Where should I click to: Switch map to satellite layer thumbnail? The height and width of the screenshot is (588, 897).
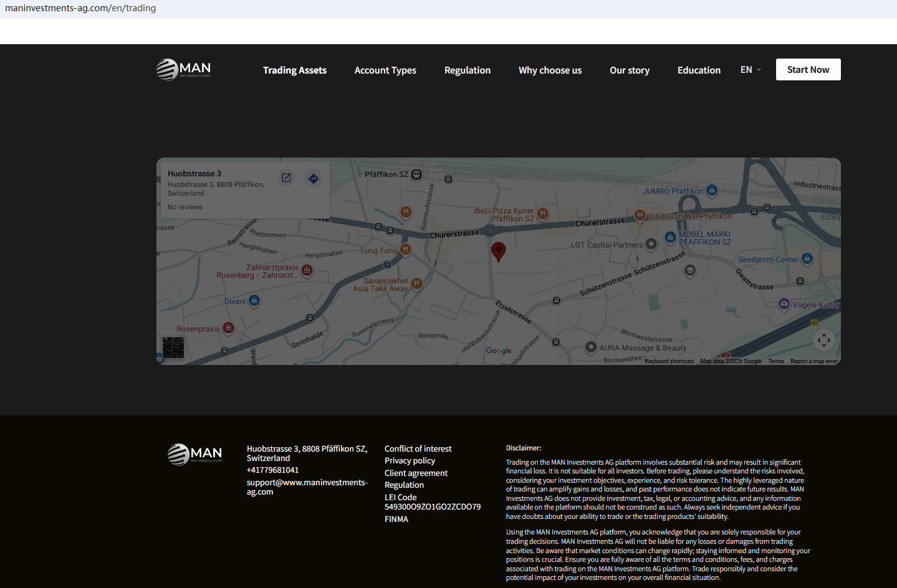(x=173, y=347)
